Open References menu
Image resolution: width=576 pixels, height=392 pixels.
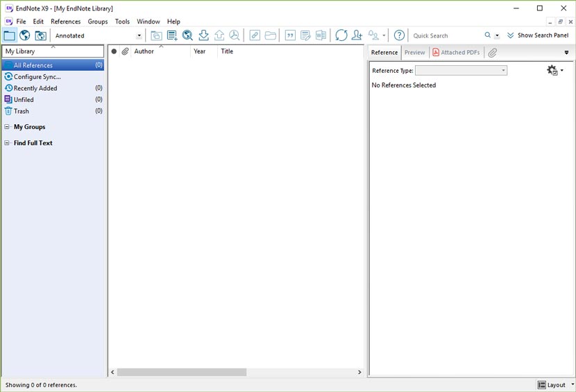click(66, 22)
